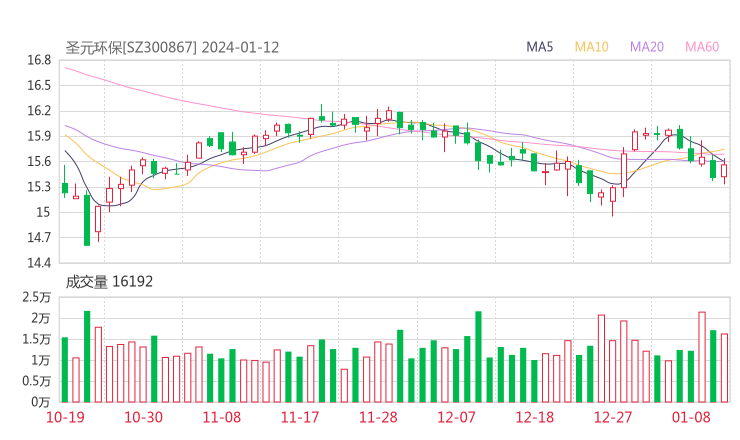Screen dimensions: 740x440
Task: Click the 2万 volume axis value
Action: (41, 318)
